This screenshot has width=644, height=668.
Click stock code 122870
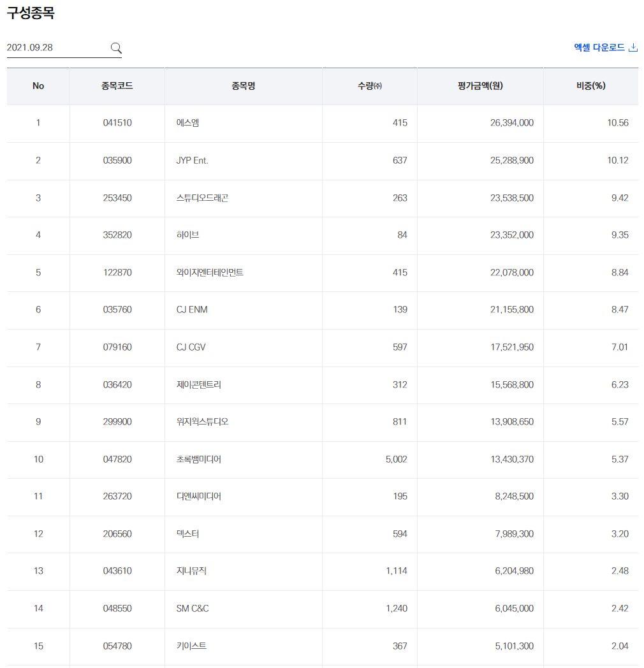(117, 273)
